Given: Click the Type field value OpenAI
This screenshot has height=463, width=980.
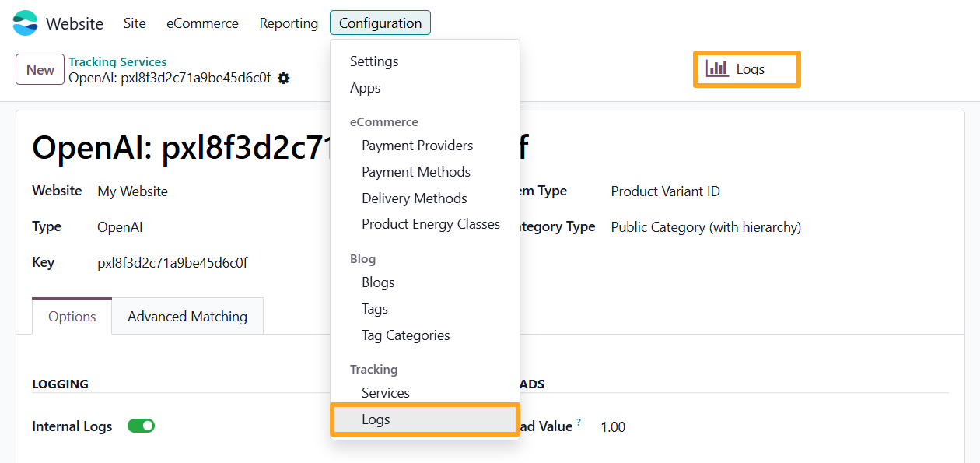Looking at the screenshot, I should [120, 227].
